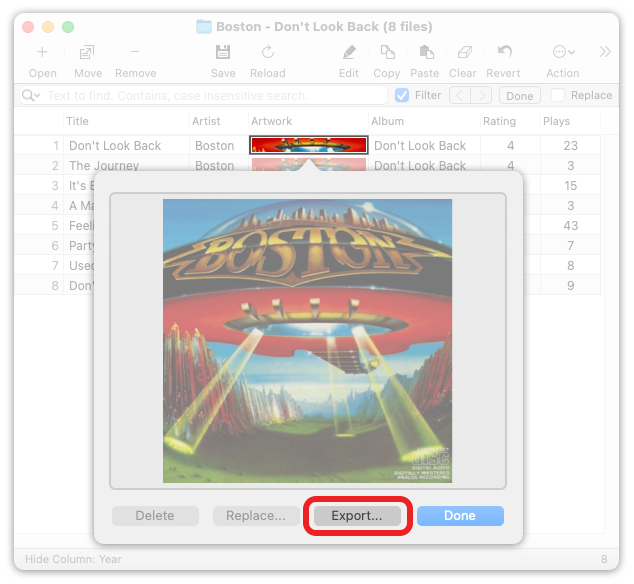
Task: Click Album cell "Don't Look Back" in row 1
Action: point(420,146)
